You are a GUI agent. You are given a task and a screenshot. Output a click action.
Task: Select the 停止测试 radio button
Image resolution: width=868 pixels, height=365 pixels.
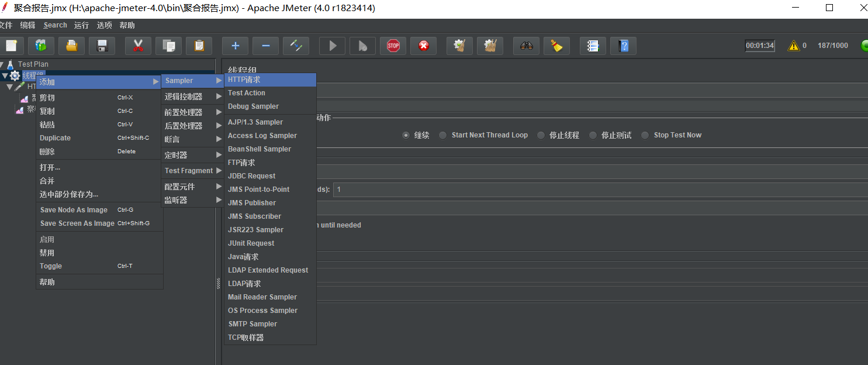[593, 135]
